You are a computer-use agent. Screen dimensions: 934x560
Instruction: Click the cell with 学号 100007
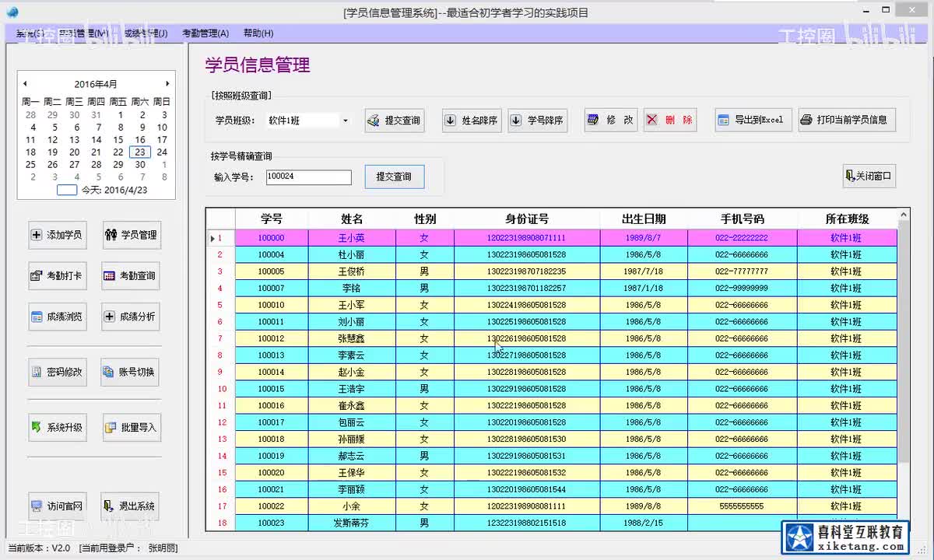pyautogui.click(x=272, y=289)
